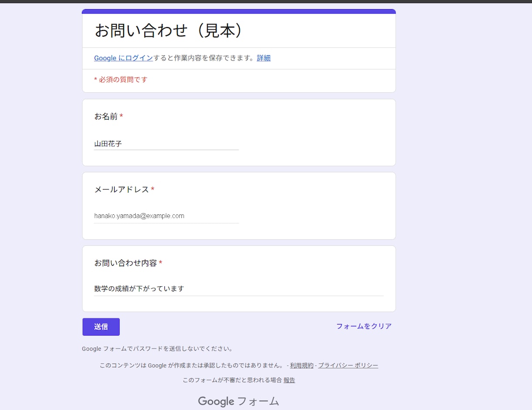This screenshot has width=532, height=410.
Task: Click the メールアドレス question label
Action: coord(122,190)
